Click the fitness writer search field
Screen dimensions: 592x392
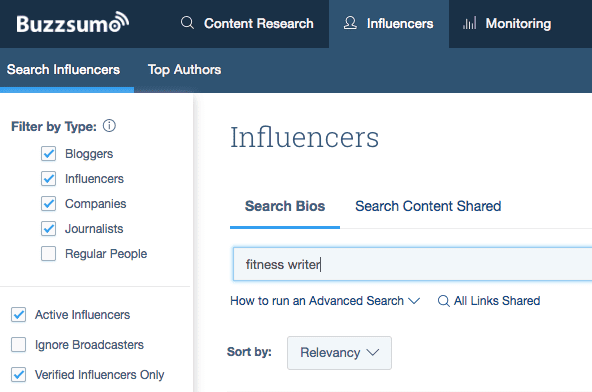[412, 264]
